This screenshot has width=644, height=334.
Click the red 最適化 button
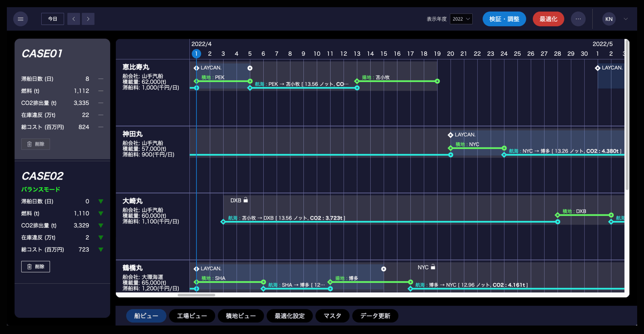[548, 19]
